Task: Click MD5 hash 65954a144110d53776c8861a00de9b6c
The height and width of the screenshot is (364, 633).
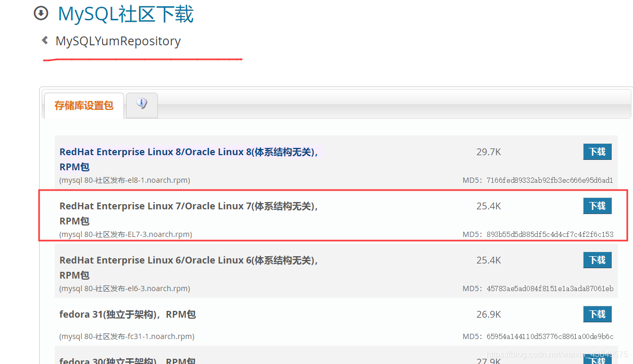Action: (x=550, y=336)
